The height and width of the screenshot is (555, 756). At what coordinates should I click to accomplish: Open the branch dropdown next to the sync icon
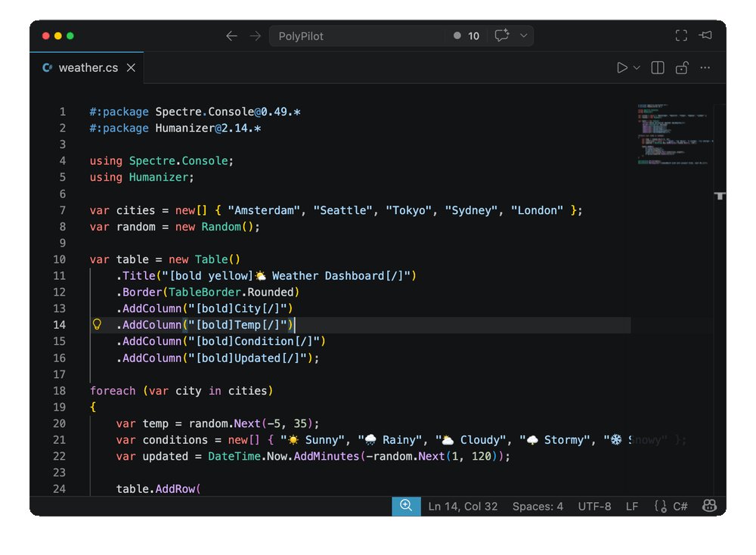pyautogui.click(x=522, y=35)
